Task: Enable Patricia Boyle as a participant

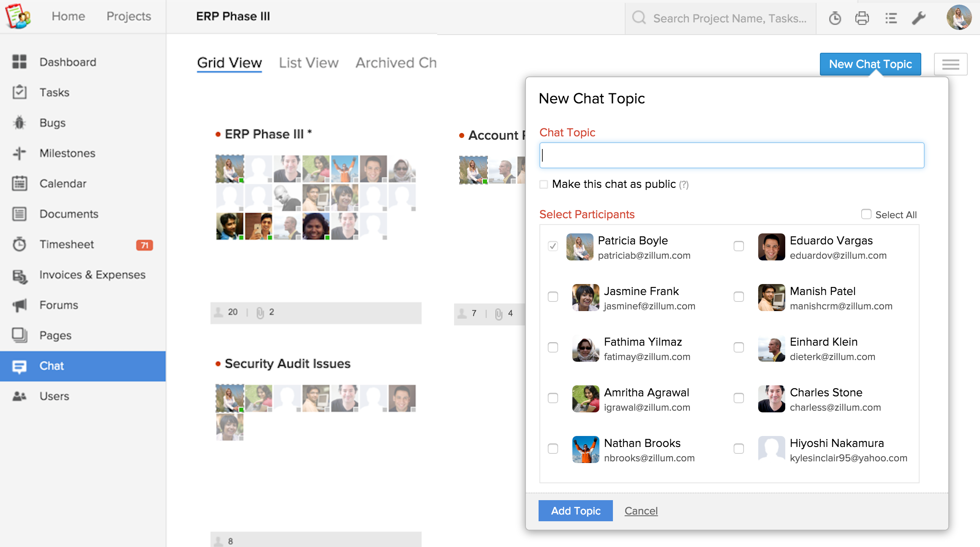Action: [552, 246]
